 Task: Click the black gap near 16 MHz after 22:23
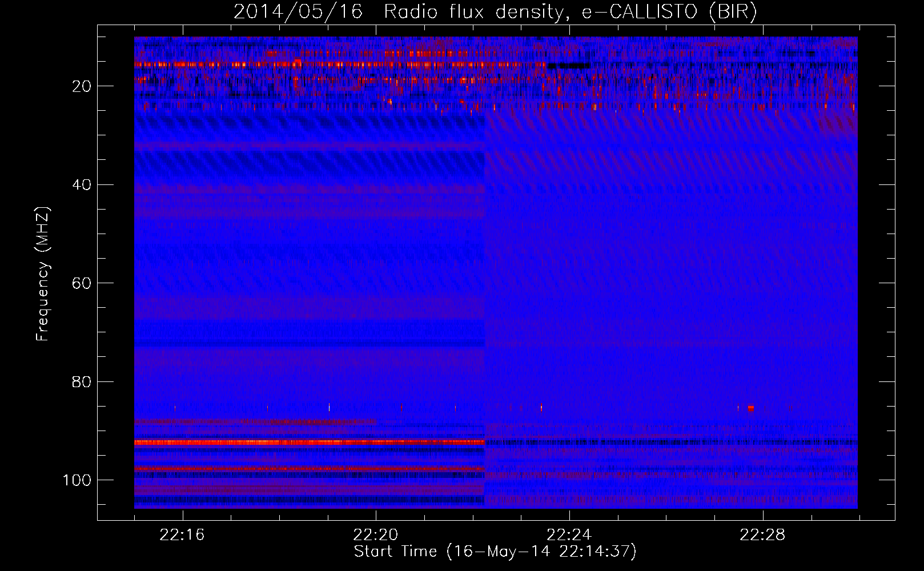pyautogui.click(x=569, y=66)
